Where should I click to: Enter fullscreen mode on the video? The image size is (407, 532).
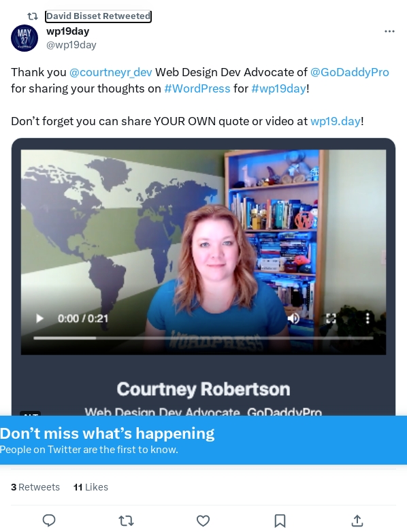tap(331, 318)
